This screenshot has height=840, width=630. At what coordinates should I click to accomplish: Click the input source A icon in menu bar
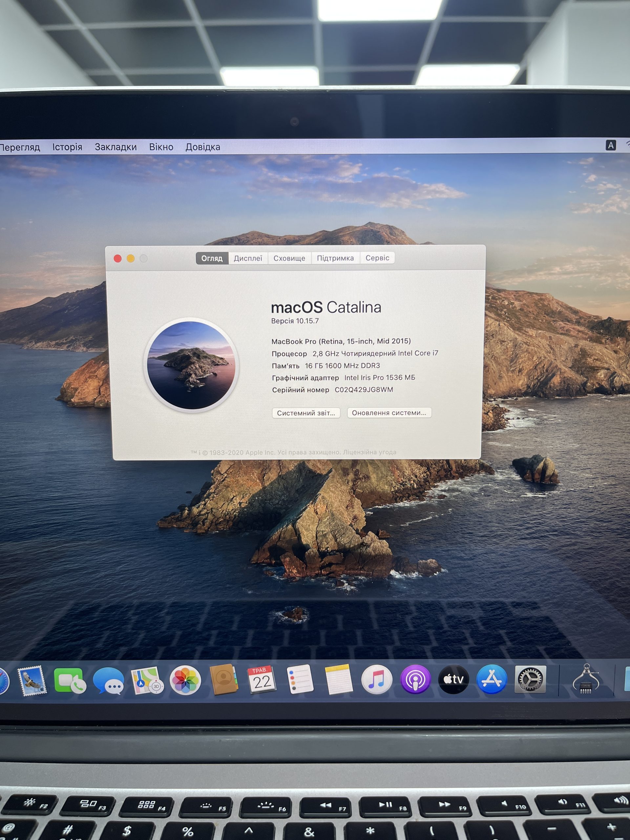tap(611, 145)
